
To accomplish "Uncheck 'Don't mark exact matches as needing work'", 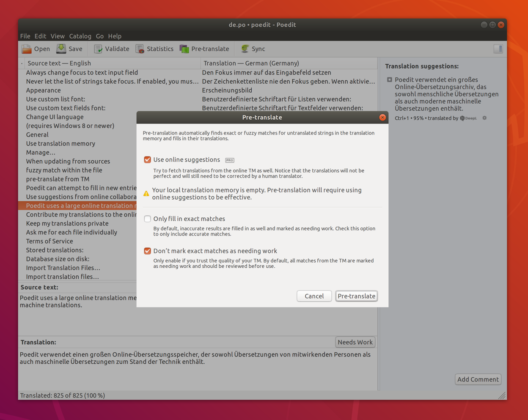I will click(147, 251).
